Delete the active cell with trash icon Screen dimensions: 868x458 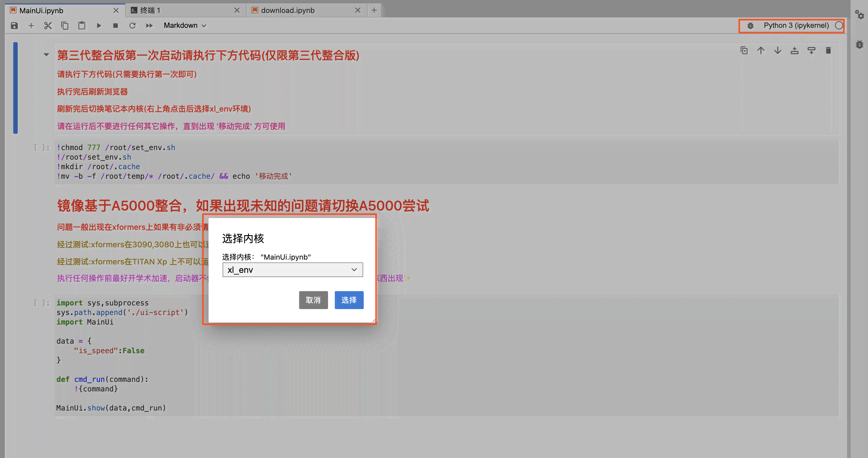pyautogui.click(x=828, y=51)
